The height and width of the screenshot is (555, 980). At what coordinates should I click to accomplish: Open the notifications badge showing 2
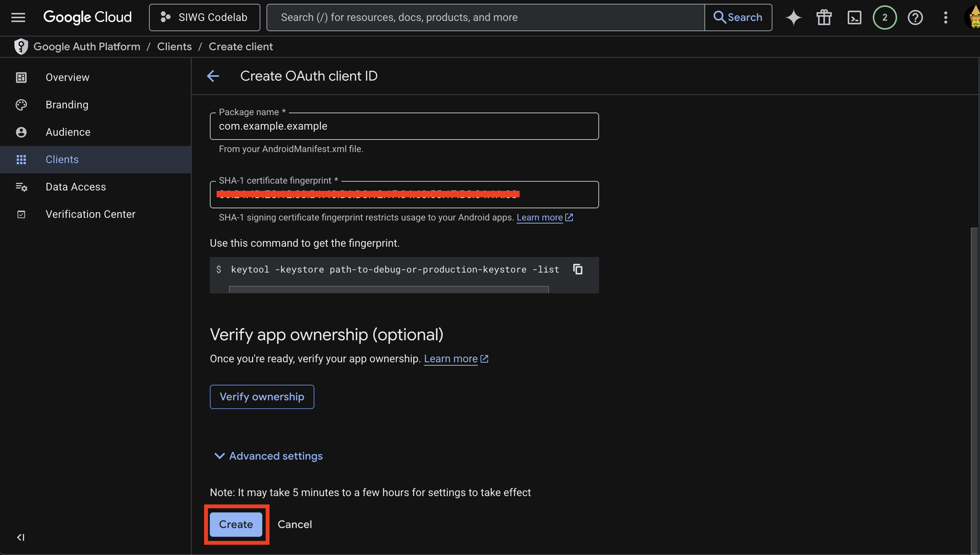pos(884,17)
